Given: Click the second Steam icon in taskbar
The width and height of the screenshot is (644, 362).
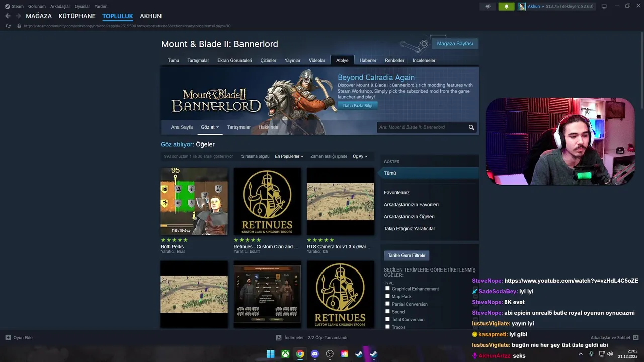Looking at the screenshot, I should tap(374, 354).
